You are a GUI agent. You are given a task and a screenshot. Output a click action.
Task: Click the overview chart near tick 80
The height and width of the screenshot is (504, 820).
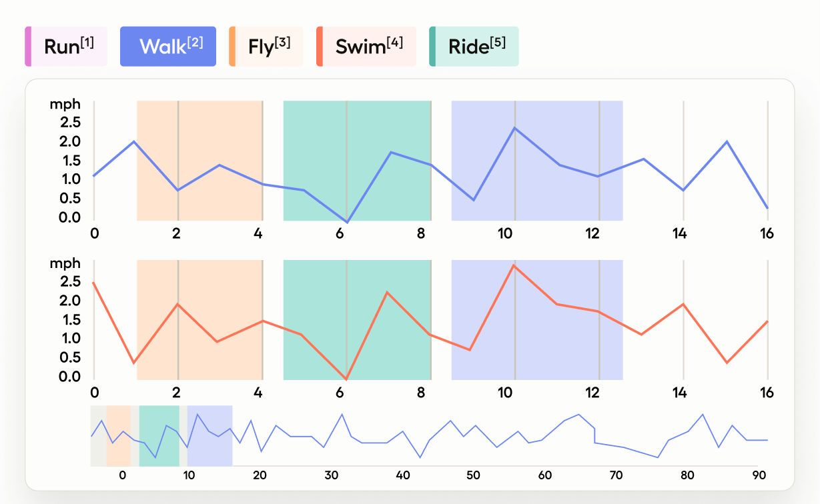[687, 440]
